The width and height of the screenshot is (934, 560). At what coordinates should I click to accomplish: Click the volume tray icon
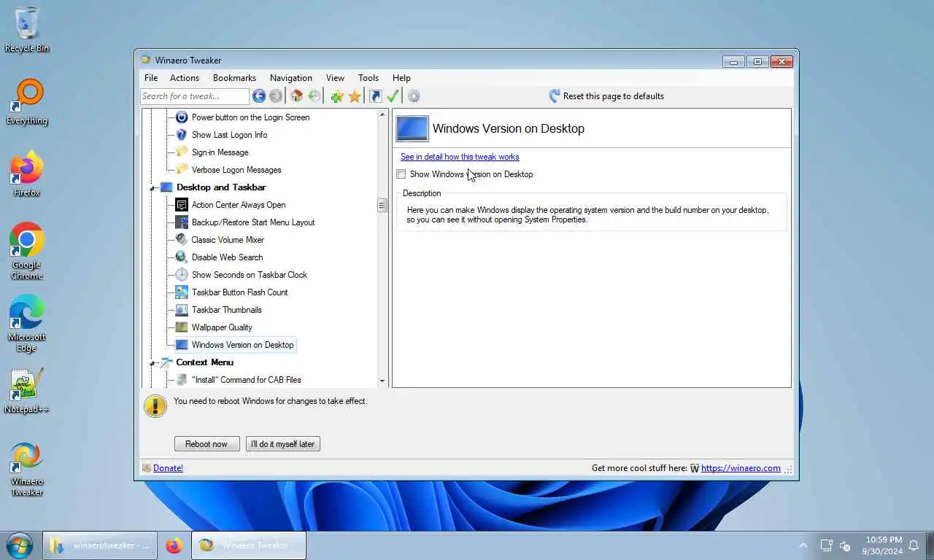[x=845, y=545]
